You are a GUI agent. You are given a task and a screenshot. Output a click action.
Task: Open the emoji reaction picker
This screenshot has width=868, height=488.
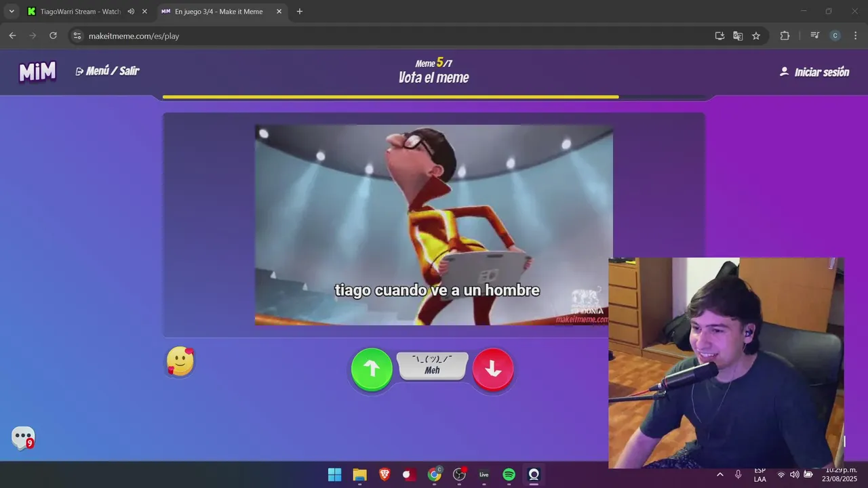[180, 362]
